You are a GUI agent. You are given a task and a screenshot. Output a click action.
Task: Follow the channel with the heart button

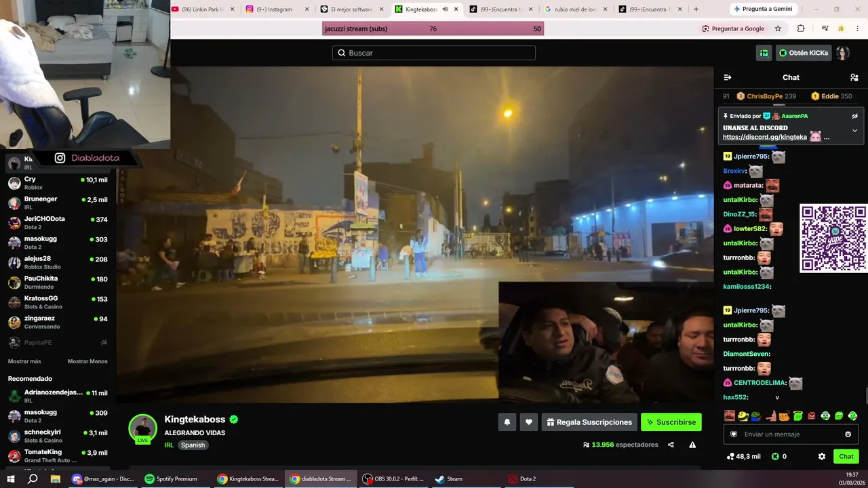(529, 422)
